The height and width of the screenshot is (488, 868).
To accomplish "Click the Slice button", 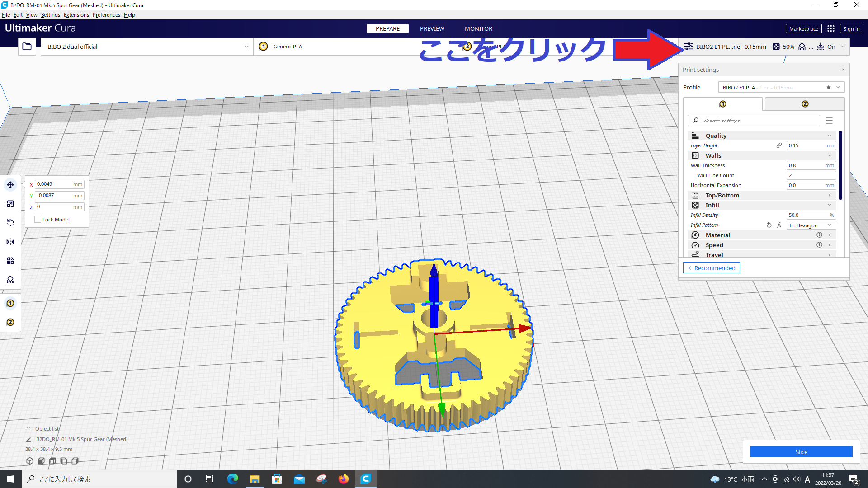I will 802,452.
